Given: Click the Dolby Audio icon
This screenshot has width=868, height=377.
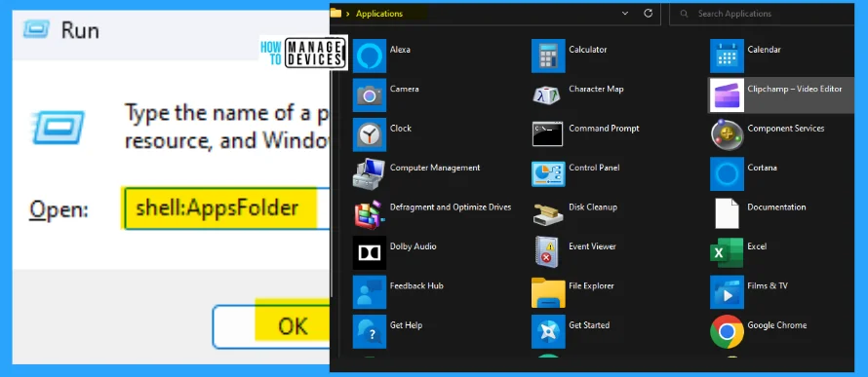Looking at the screenshot, I should 370,252.
